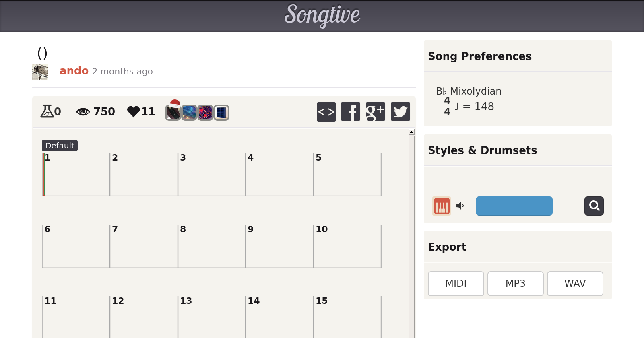Screen dimensions: 644x338
Task: Select measure 7 in the timeline
Action: (144, 246)
